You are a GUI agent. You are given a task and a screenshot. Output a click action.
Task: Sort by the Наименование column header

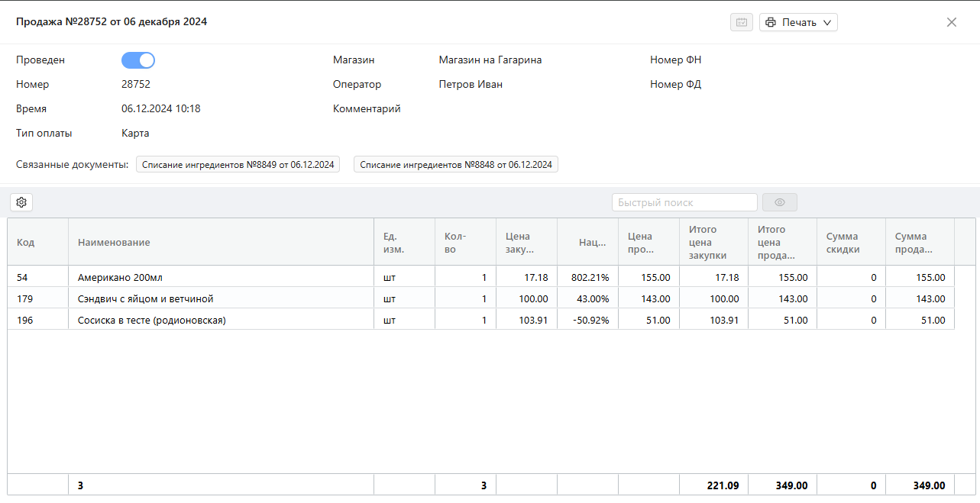tap(114, 242)
